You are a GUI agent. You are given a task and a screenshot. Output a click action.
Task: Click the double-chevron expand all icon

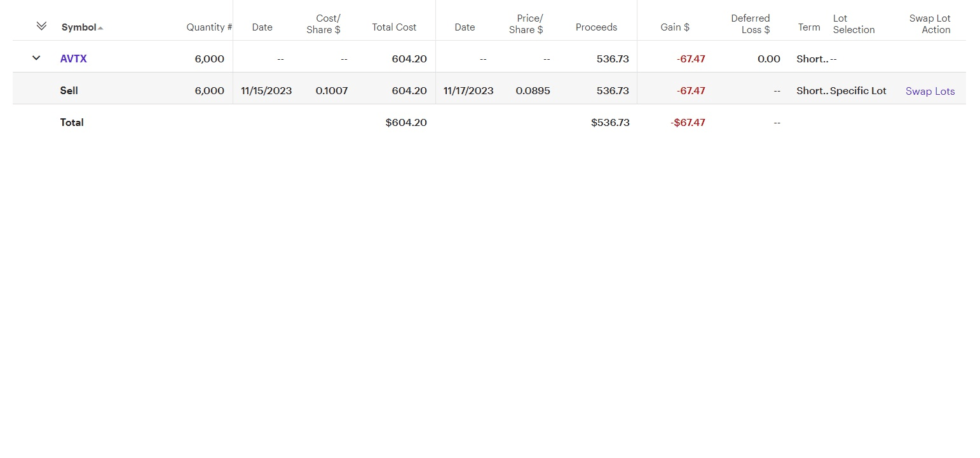[x=41, y=26]
